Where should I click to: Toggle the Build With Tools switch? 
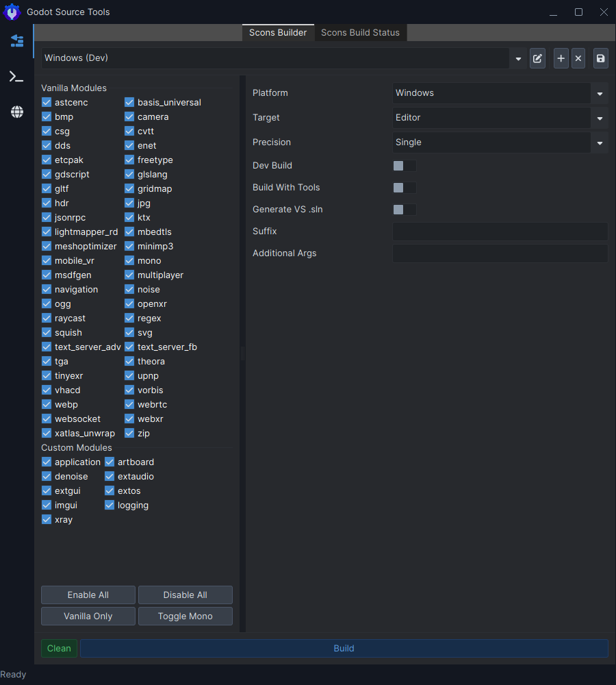click(405, 188)
